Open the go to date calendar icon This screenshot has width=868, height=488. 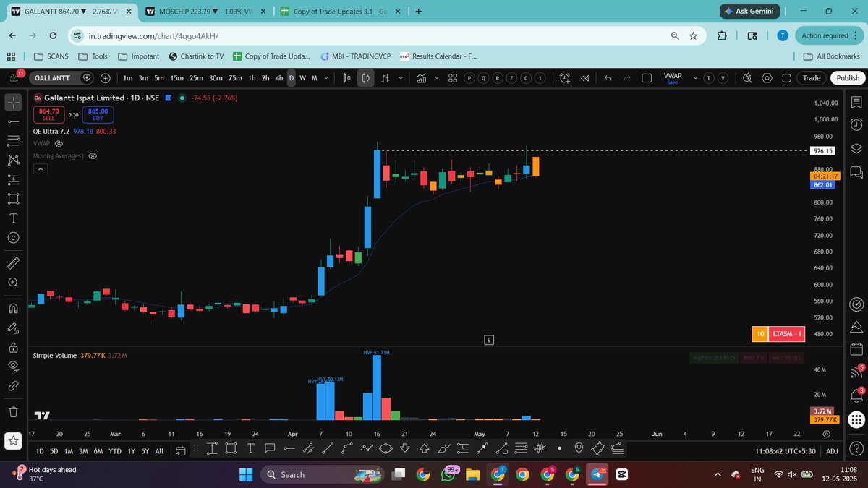[181, 450]
